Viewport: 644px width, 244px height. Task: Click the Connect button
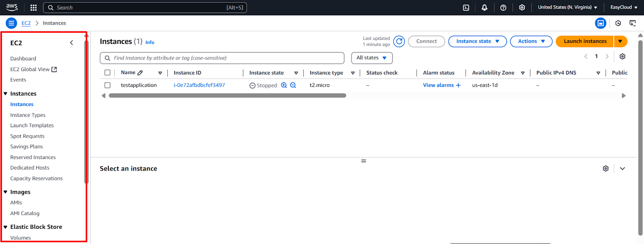[x=426, y=41]
